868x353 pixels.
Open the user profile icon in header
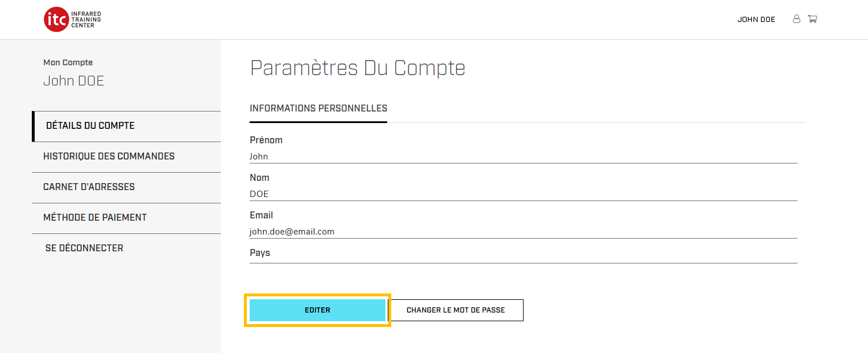coord(796,19)
